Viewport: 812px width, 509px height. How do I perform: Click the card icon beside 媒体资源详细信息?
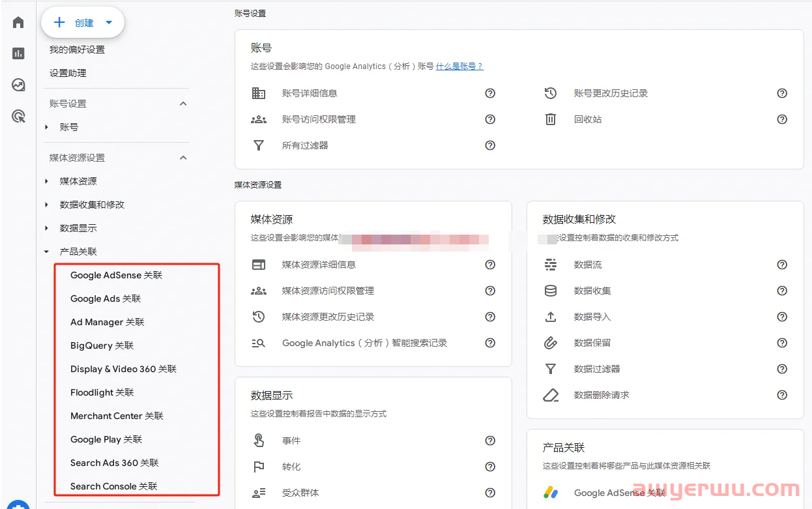click(x=259, y=265)
